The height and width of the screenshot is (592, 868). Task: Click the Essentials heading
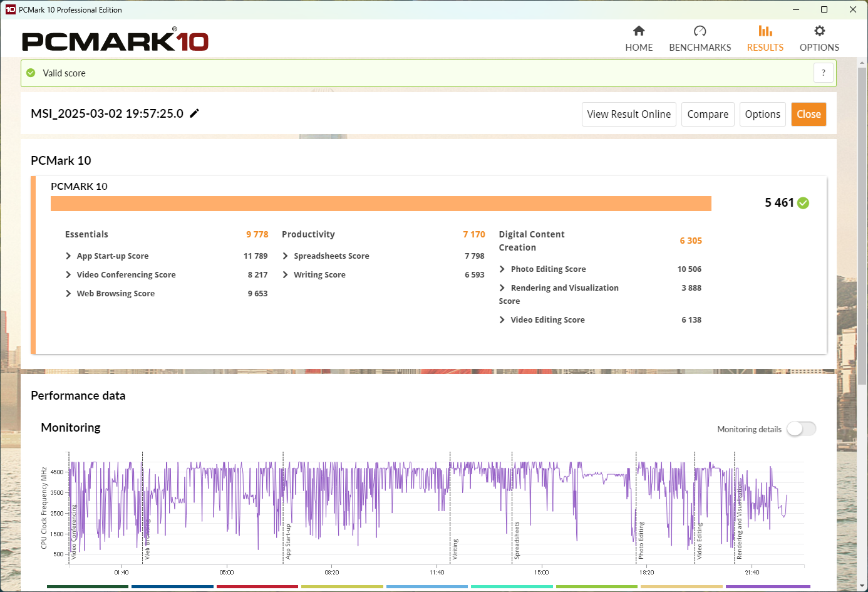86,234
